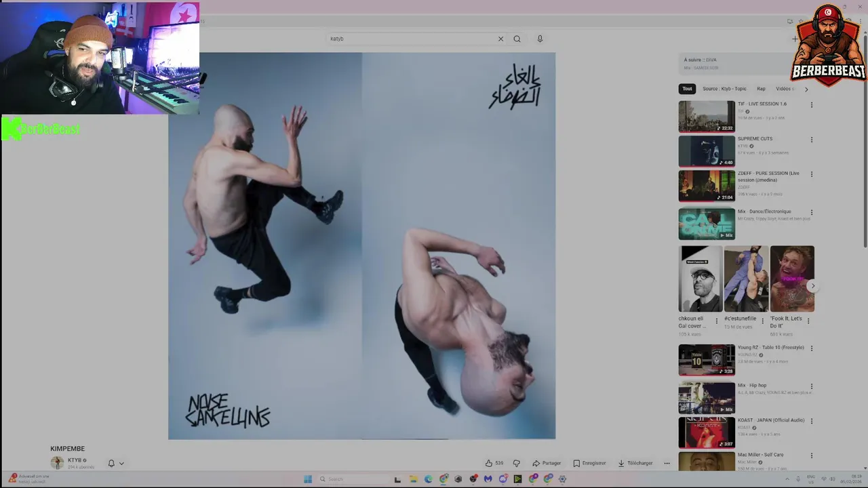The height and width of the screenshot is (488, 868).
Task: Open options menu for Mix - Dance/Électronique
Action: 811,212
